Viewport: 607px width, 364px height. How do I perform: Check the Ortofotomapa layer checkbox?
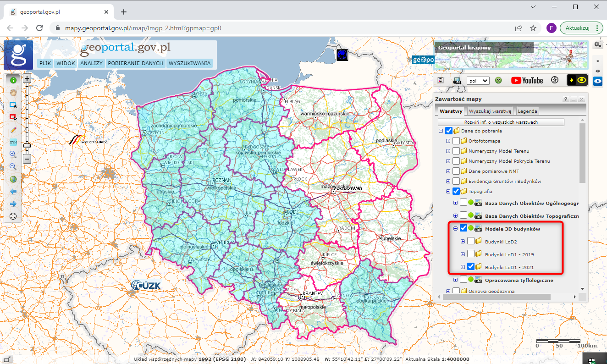456,141
